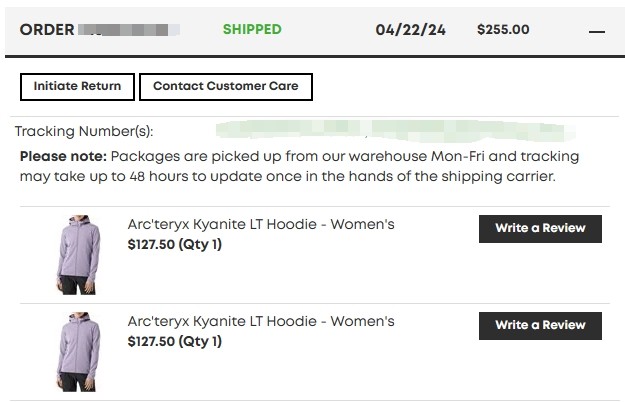
Task: Click the bold 'Please note:' text
Action: click(x=63, y=157)
